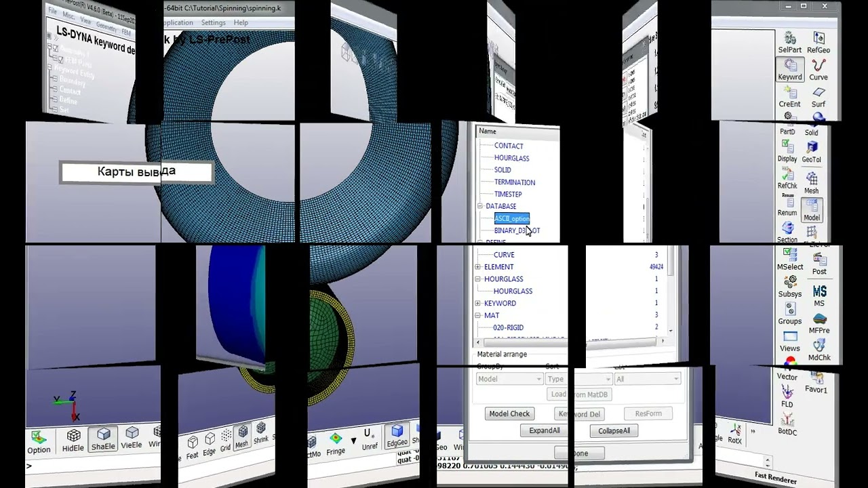Screen dimensions: 868x488
Task: Click the ResForm button
Action: point(648,413)
